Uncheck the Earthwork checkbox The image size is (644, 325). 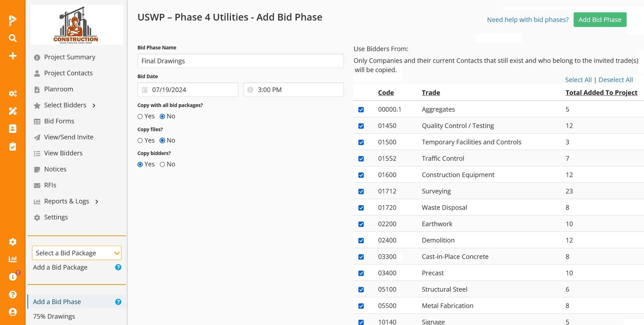click(361, 224)
